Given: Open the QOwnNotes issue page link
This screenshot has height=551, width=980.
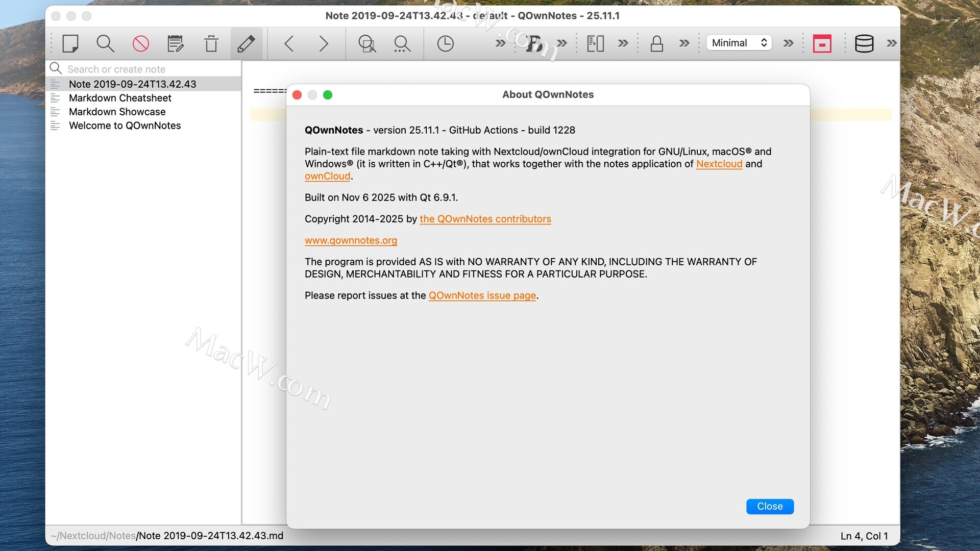Looking at the screenshot, I should coord(482,295).
